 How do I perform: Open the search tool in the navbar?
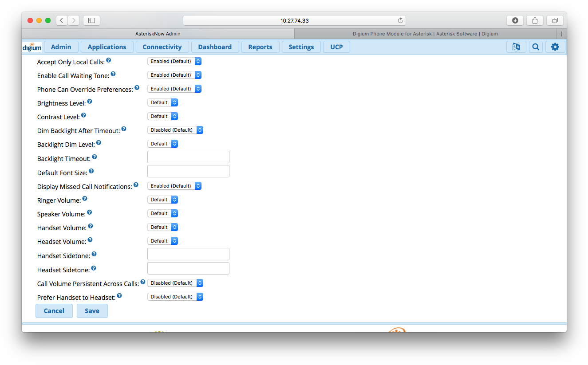tap(536, 46)
